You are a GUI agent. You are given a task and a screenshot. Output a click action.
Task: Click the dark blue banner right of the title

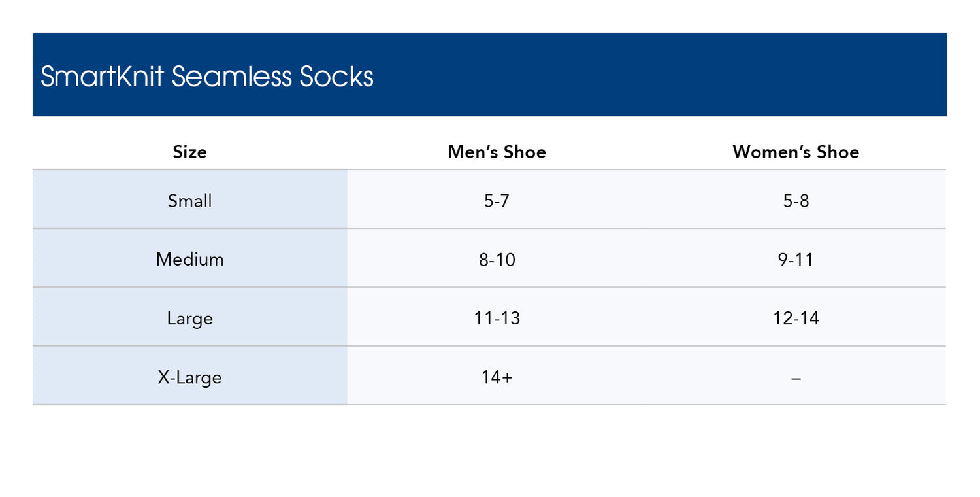[653, 75]
